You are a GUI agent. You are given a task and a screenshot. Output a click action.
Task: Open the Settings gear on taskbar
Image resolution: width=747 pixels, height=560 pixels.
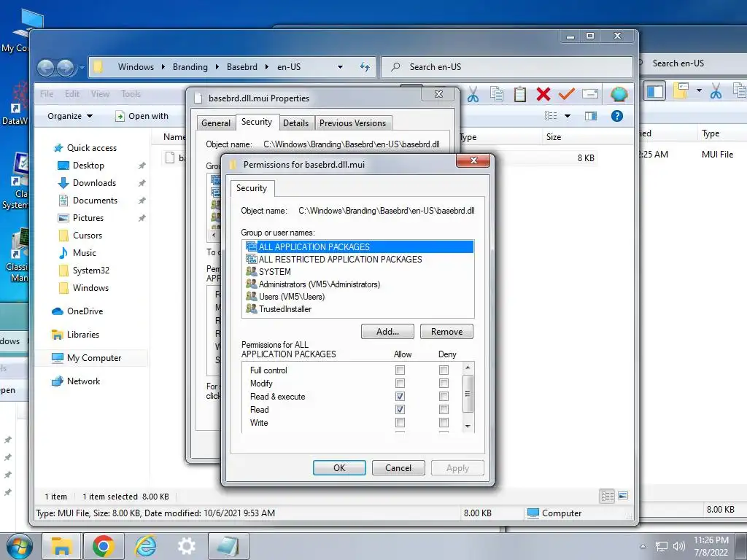186,546
